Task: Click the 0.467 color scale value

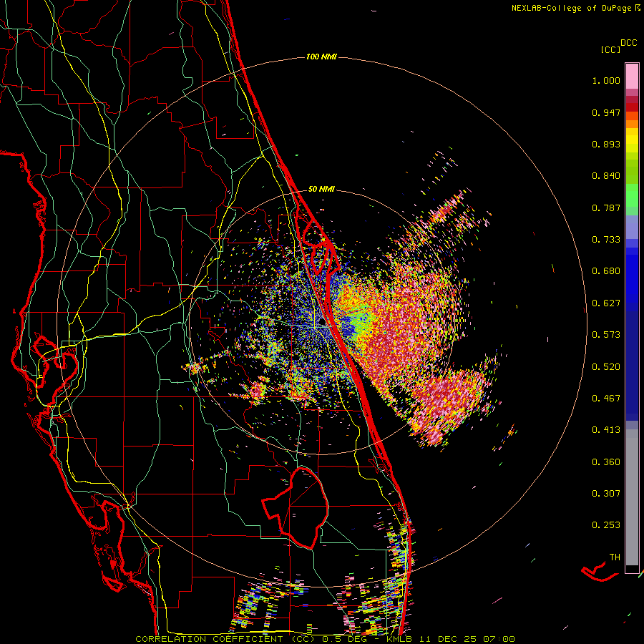Action: 606,399
